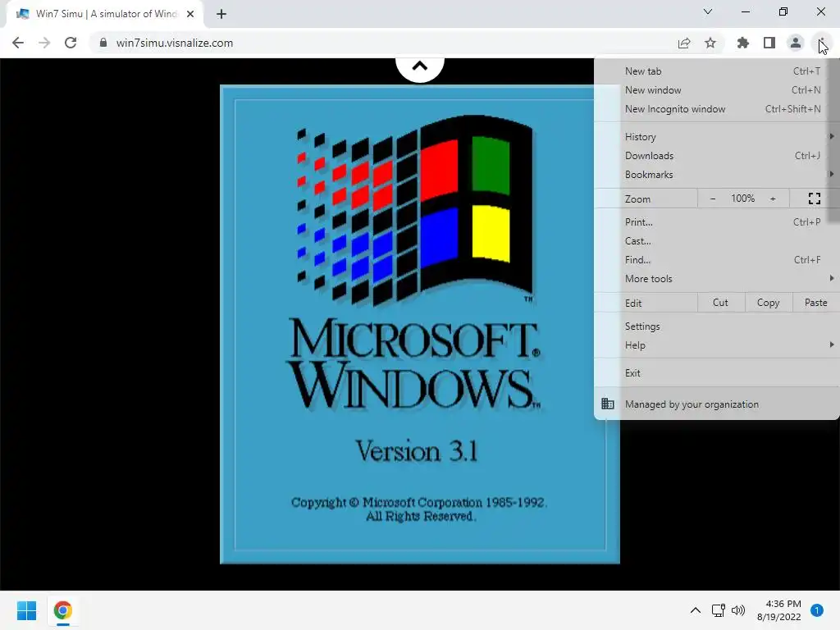This screenshot has width=840, height=630.
Task: Open Downloads from the menu
Action: (717, 156)
